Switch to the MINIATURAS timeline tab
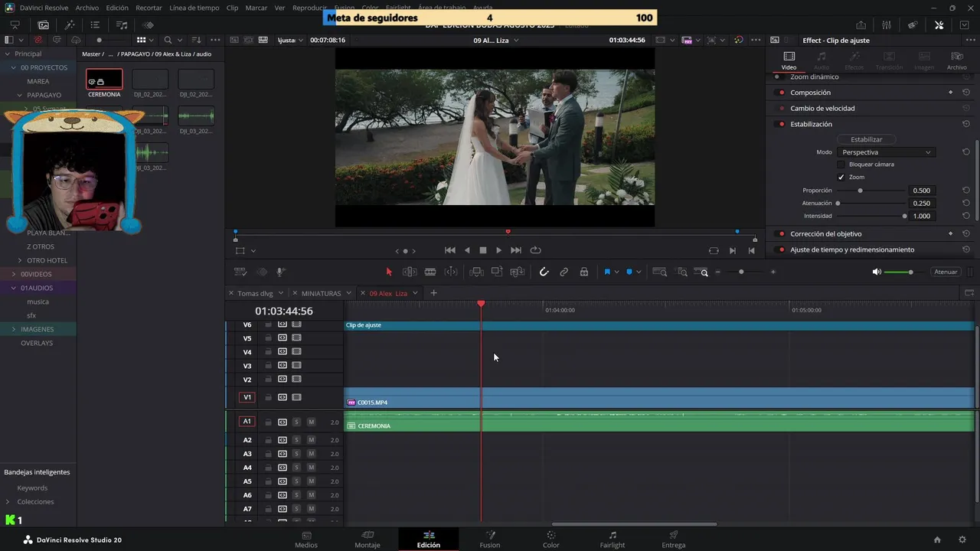 click(321, 293)
